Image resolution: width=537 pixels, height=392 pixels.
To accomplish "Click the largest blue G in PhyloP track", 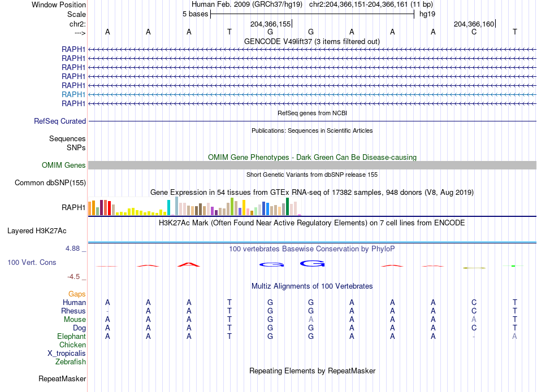I will pyautogui.click(x=313, y=264).
